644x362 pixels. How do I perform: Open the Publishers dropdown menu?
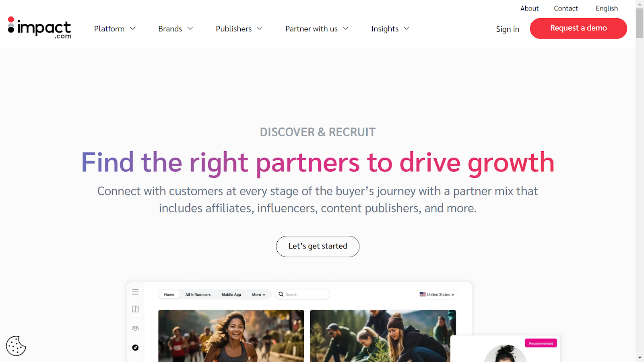[239, 29]
